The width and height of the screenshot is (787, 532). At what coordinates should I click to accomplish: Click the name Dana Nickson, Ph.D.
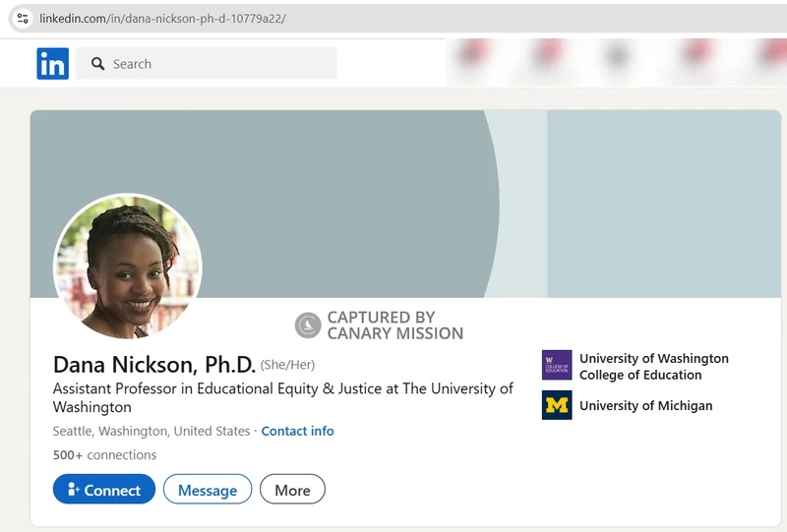tap(154, 365)
